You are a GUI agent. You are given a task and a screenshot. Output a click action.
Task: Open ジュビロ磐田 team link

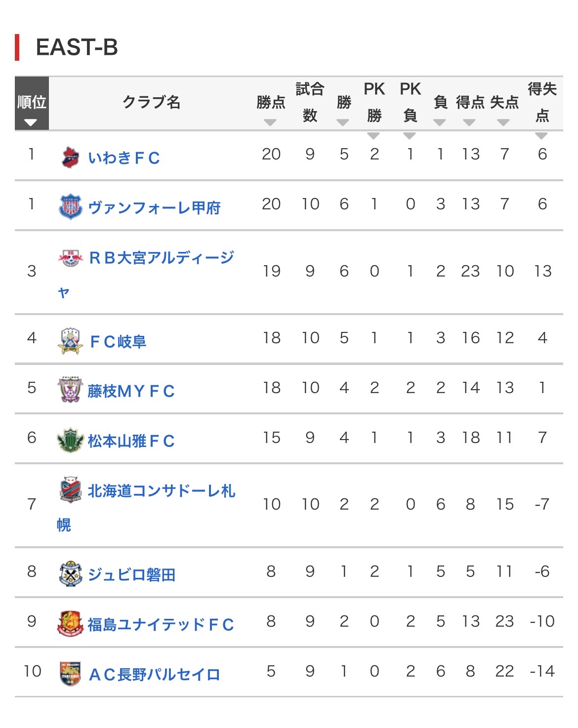(131, 575)
